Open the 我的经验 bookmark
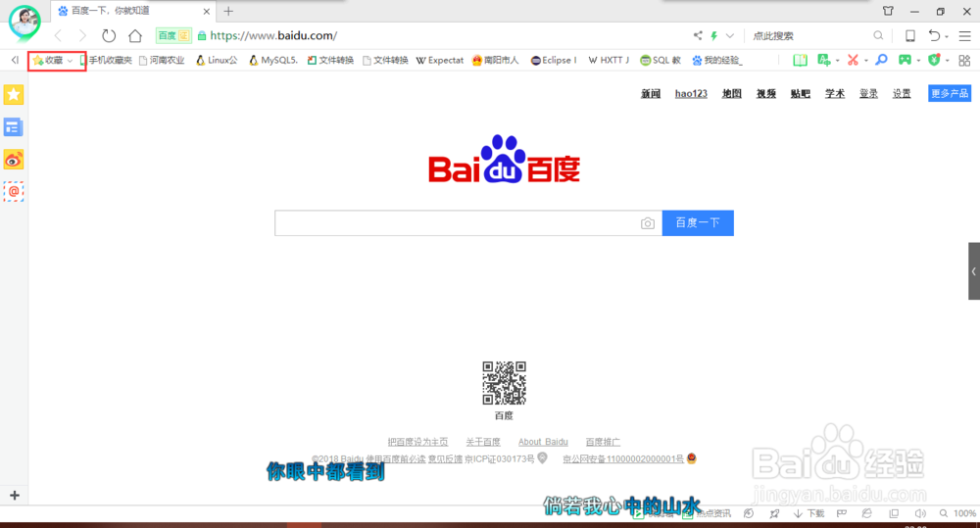 717,60
